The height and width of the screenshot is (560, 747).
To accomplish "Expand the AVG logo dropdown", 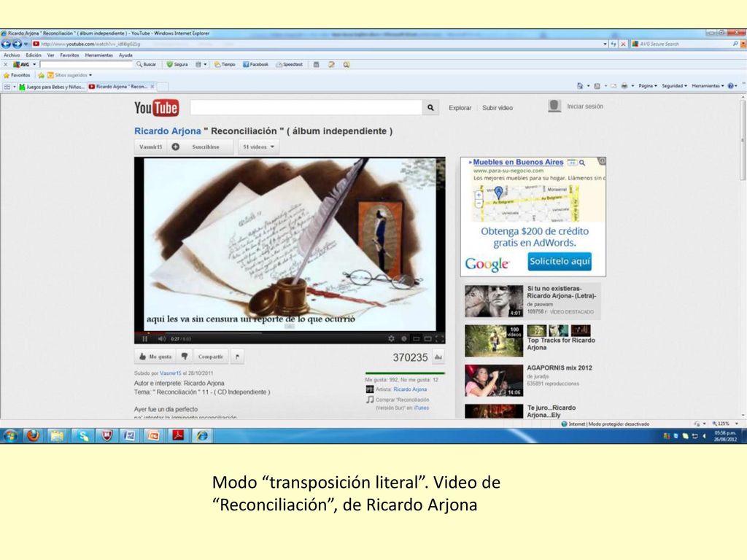I will click(34, 64).
